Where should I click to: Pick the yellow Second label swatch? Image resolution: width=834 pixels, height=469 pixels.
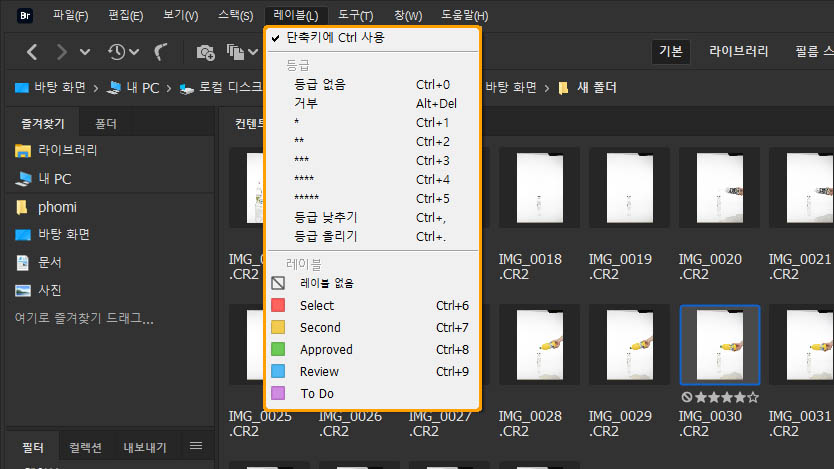coord(278,327)
